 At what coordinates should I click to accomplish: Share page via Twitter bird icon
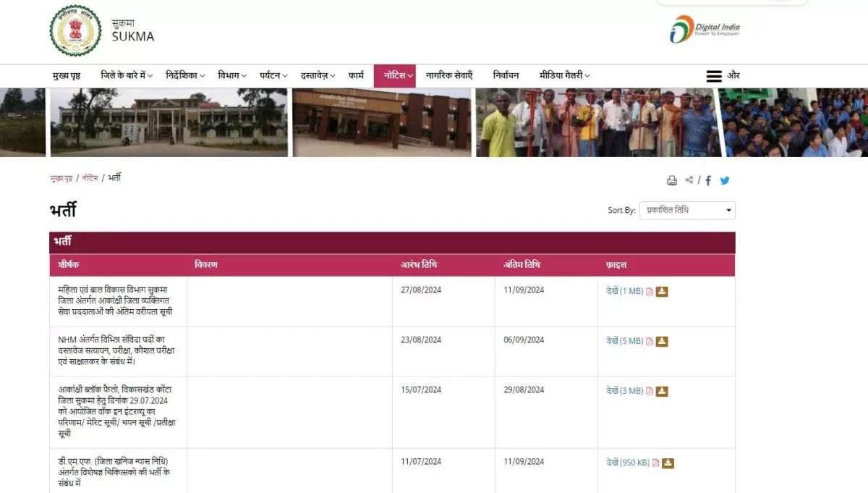(x=725, y=181)
